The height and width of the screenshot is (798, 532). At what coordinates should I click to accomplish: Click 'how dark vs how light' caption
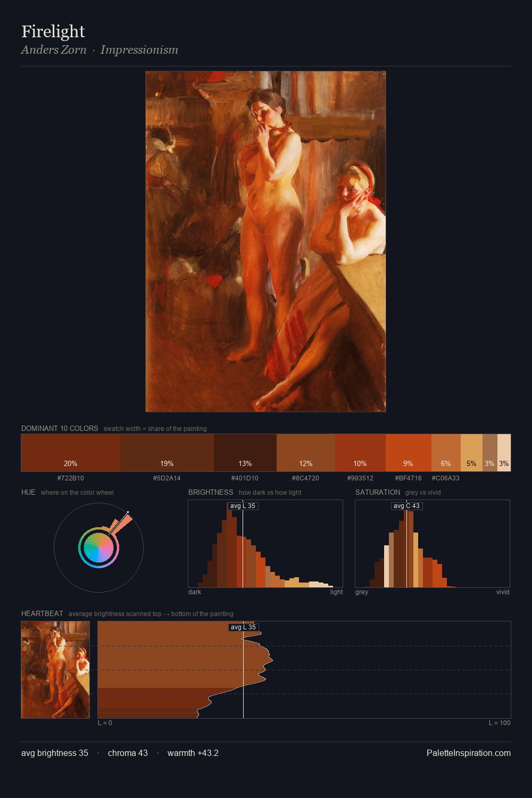pos(270,493)
